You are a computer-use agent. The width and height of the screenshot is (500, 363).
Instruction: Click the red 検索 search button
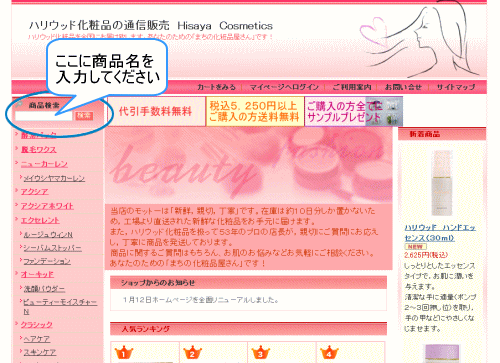pyautogui.click(x=84, y=116)
